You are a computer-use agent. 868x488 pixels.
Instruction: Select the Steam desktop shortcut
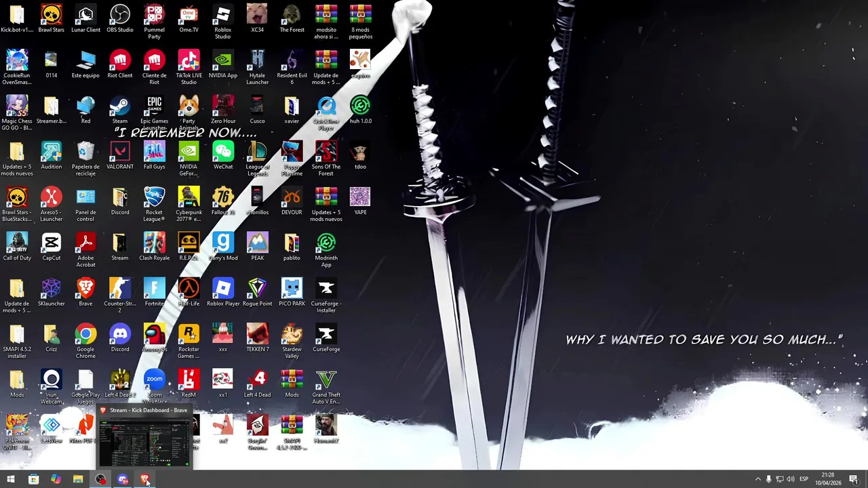(x=120, y=110)
